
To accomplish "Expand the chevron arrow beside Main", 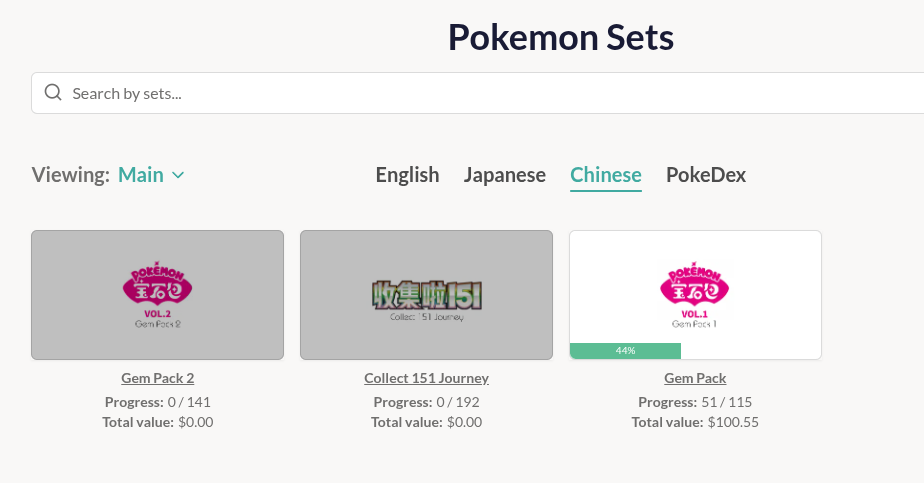I will [178, 175].
